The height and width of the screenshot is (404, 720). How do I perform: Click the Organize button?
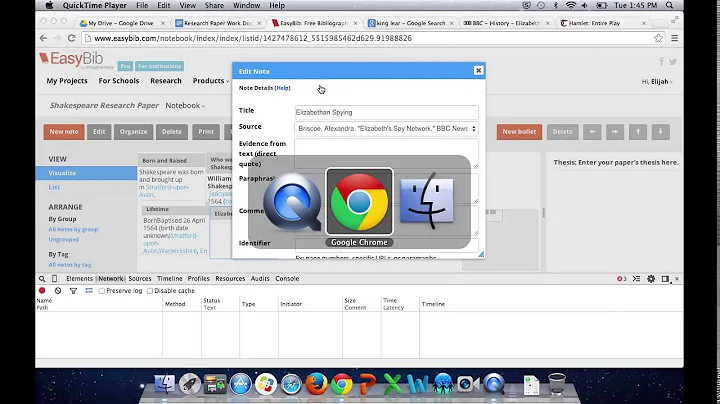[x=134, y=132]
